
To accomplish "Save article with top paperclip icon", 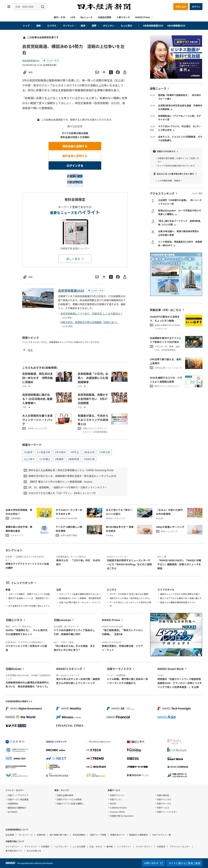I will click(x=25, y=72).
